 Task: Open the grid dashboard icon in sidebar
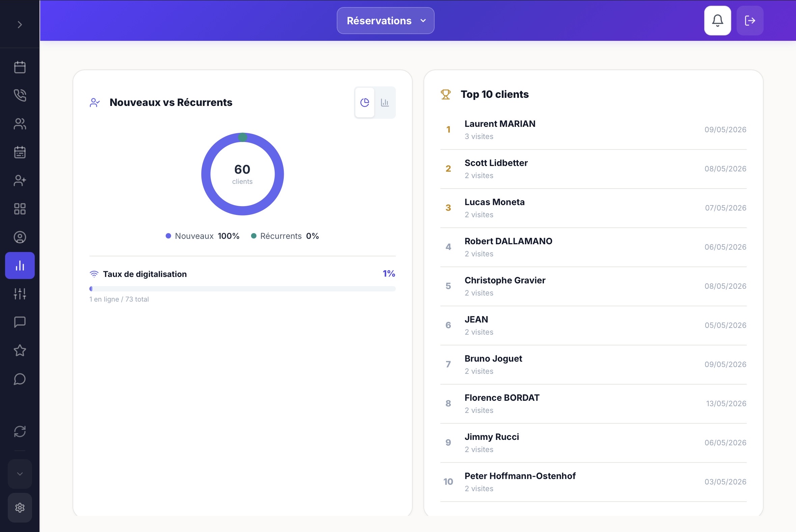[20, 209]
